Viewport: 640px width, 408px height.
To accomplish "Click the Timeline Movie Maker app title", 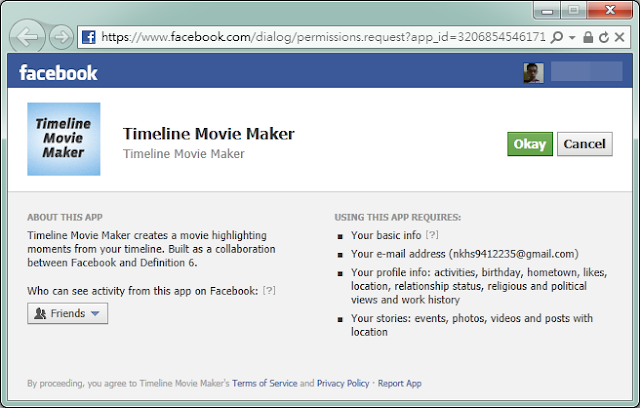I will [x=209, y=134].
